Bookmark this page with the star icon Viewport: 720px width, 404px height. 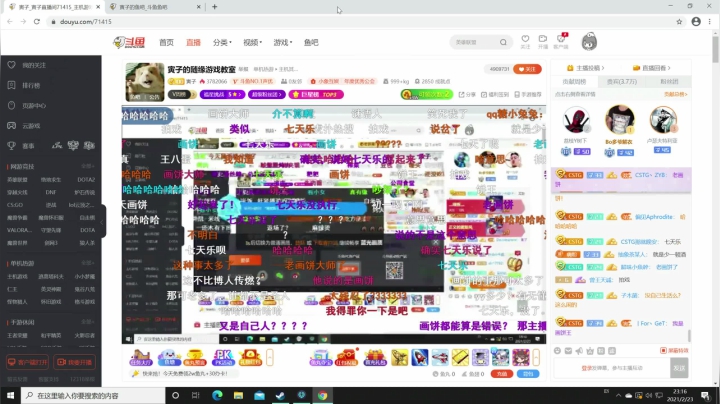tap(679, 22)
